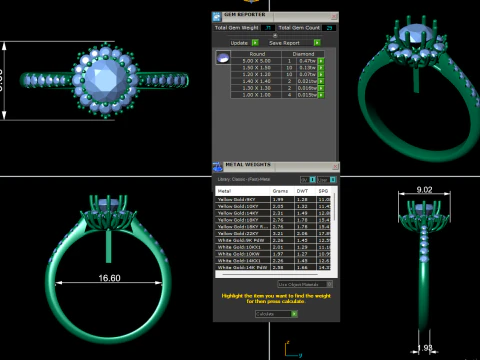Click the 2.31 grams value for 14KY
The image size is (480, 360).
click(278, 213)
